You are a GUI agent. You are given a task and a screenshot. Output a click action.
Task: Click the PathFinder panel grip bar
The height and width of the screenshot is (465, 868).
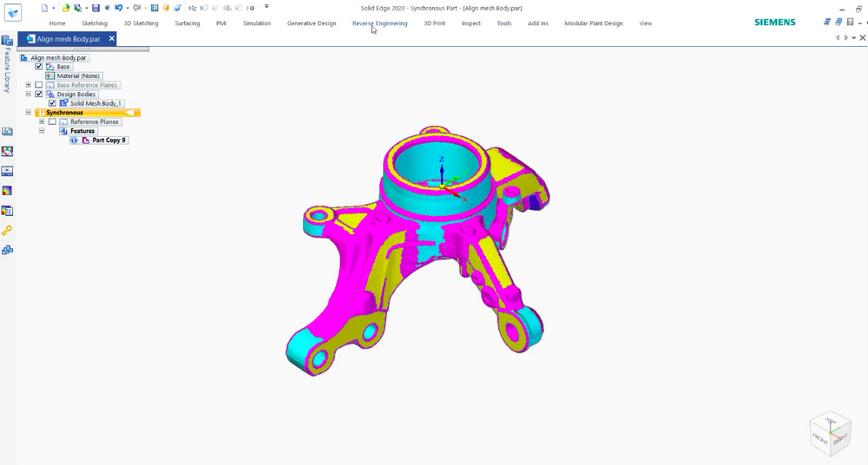pos(83,49)
